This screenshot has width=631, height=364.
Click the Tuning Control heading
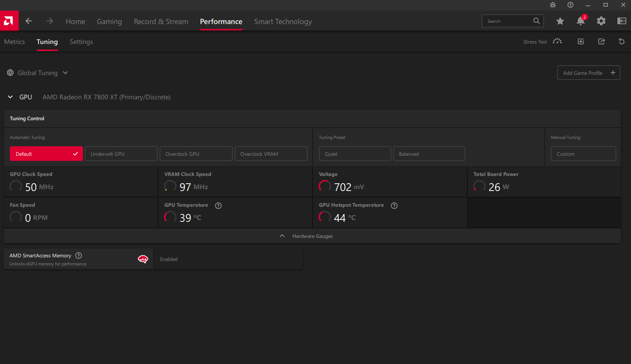coord(27,118)
